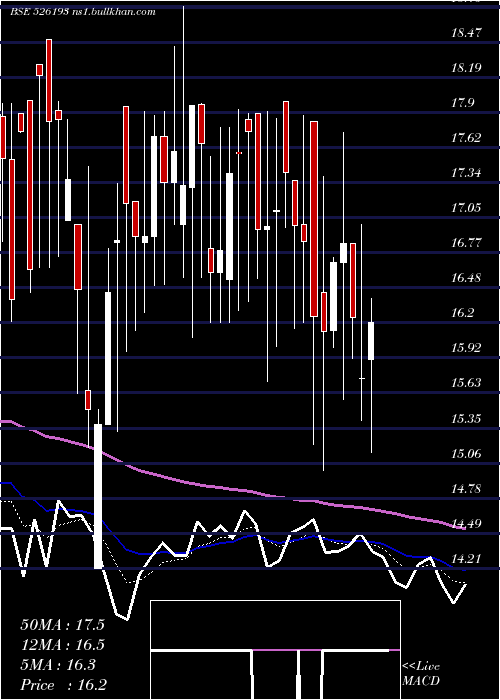Click the 17.34 price axis label

point(467,173)
